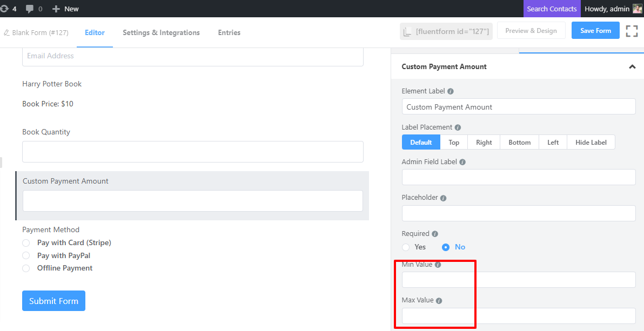Click the admin user avatar
This screenshot has width=644, height=331.
pos(638,9)
